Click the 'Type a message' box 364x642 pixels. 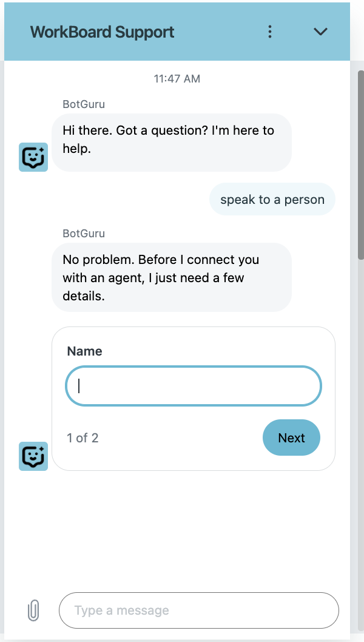click(198, 610)
